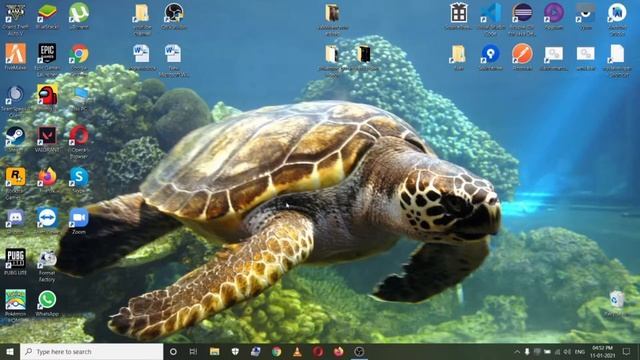Select the Format Factory desktop icon
This screenshot has width=640, height=360.
pyautogui.click(x=47, y=265)
